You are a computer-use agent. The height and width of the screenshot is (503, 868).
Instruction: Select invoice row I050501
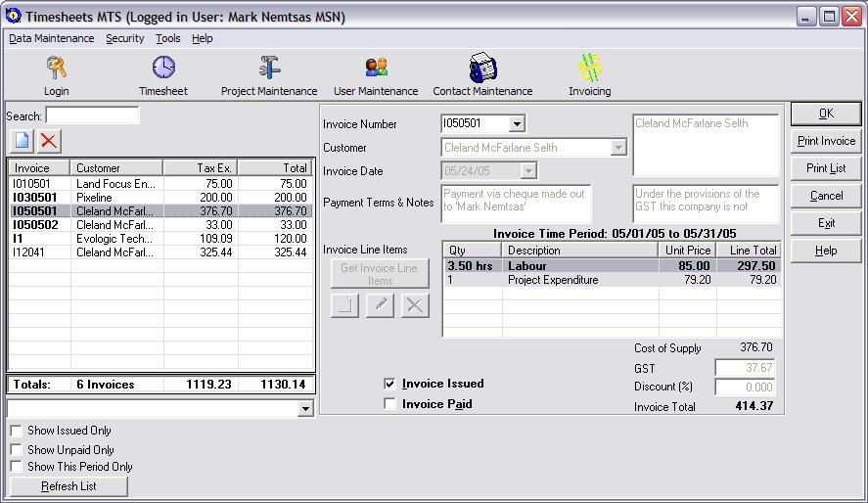[x=160, y=210]
